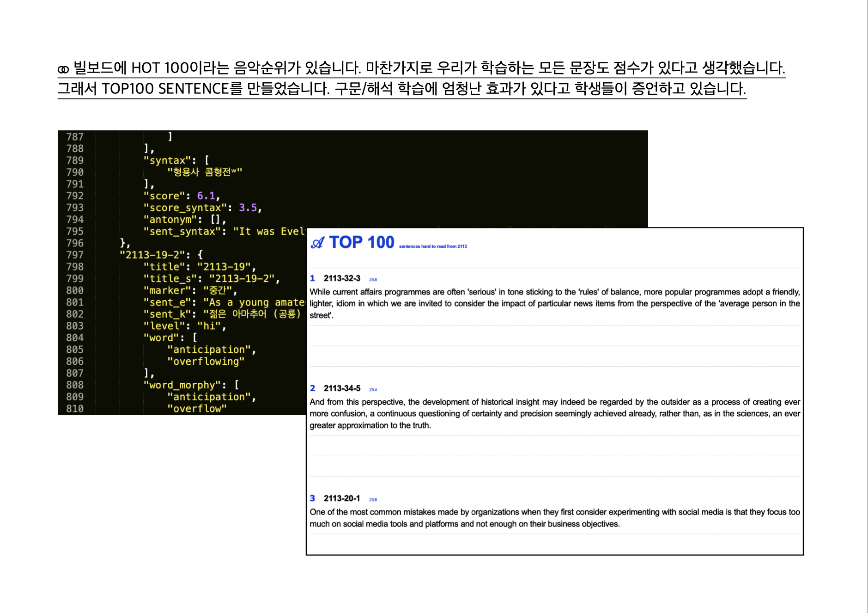Click the blue TOP 100 heading
Viewport: 868px width, 613px height.
click(361, 242)
